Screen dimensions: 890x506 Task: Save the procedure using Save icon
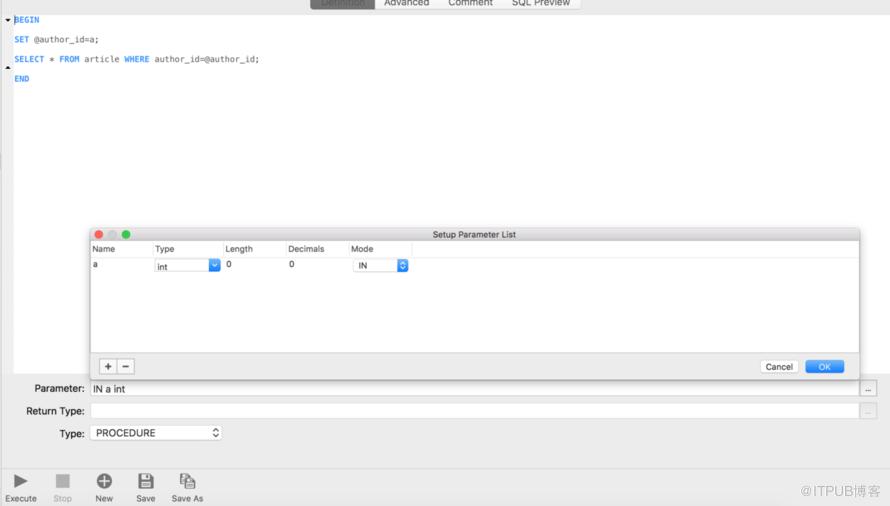click(146, 481)
